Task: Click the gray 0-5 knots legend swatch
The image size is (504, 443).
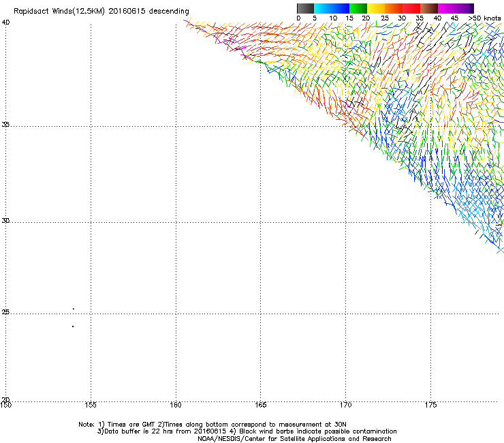Action: coord(305,8)
